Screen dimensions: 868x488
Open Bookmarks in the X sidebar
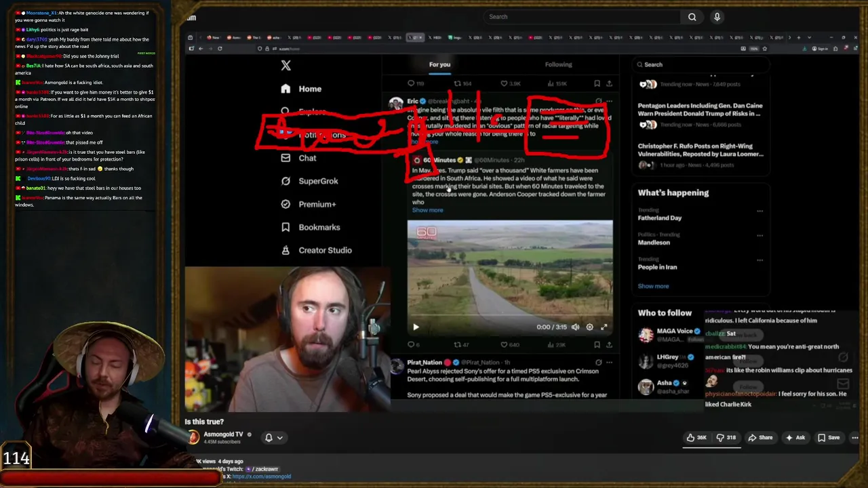click(x=310, y=227)
